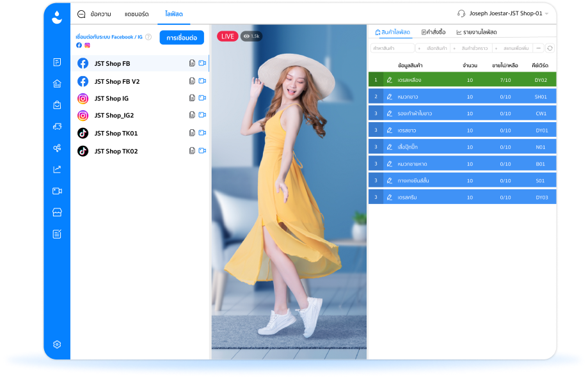Click the DY02 keyword cell
This screenshot has width=588, height=378.
(x=541, y=80)
